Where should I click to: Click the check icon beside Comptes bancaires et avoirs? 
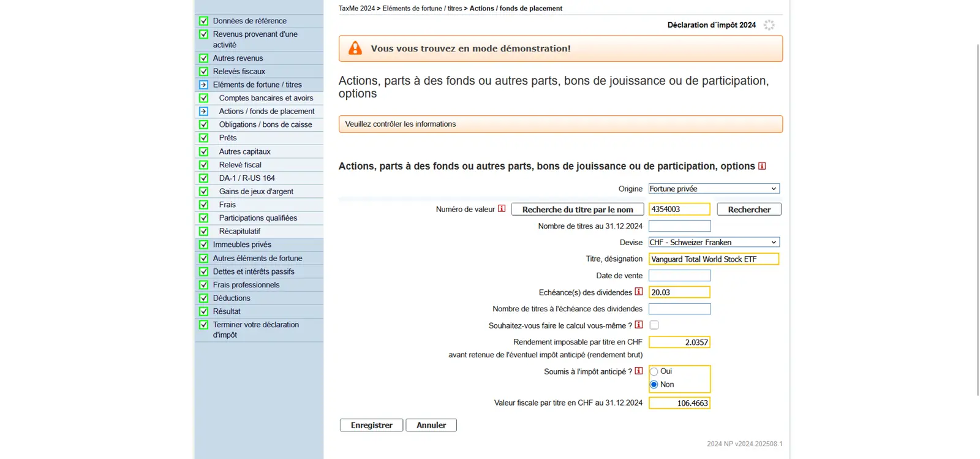pyautogui.click(x=204, y=98)
